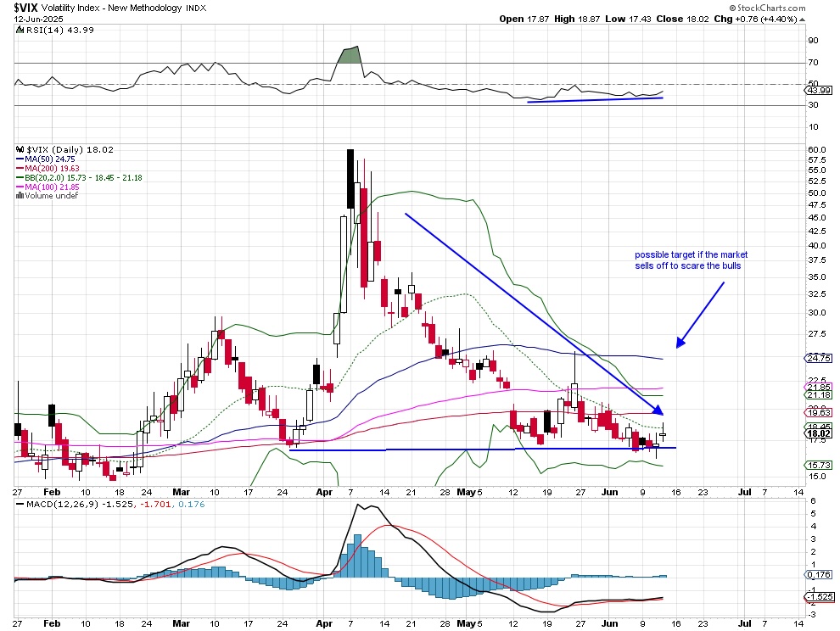Click the 43.99 RSI value tag
The image size is (840, 631).
[x=818, y=91]
